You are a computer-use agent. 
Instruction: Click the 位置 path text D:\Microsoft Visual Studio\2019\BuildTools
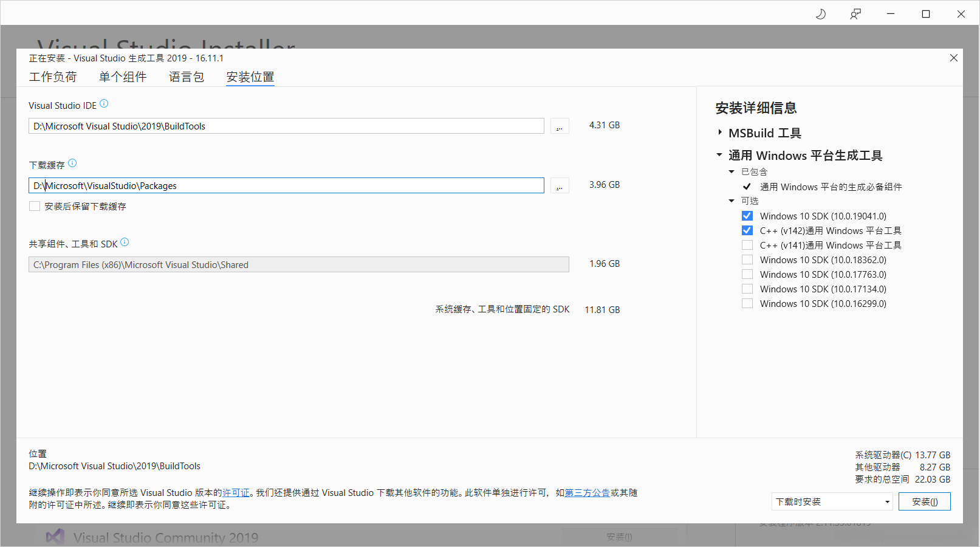tap(114, 466)
